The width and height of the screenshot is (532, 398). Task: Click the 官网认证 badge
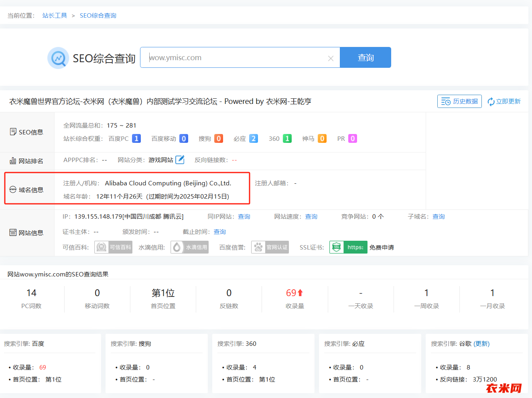(x=270, y=247)
